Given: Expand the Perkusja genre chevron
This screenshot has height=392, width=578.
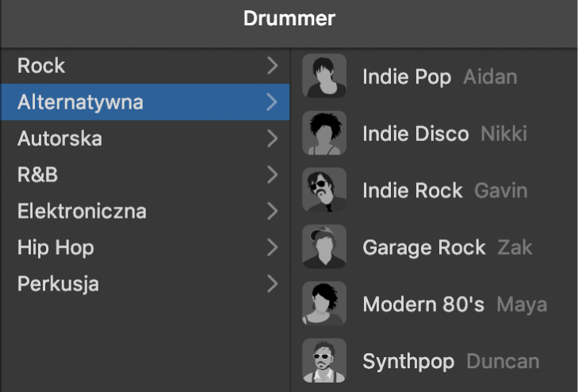Looking at the screenshot, I should click(272, 284).
